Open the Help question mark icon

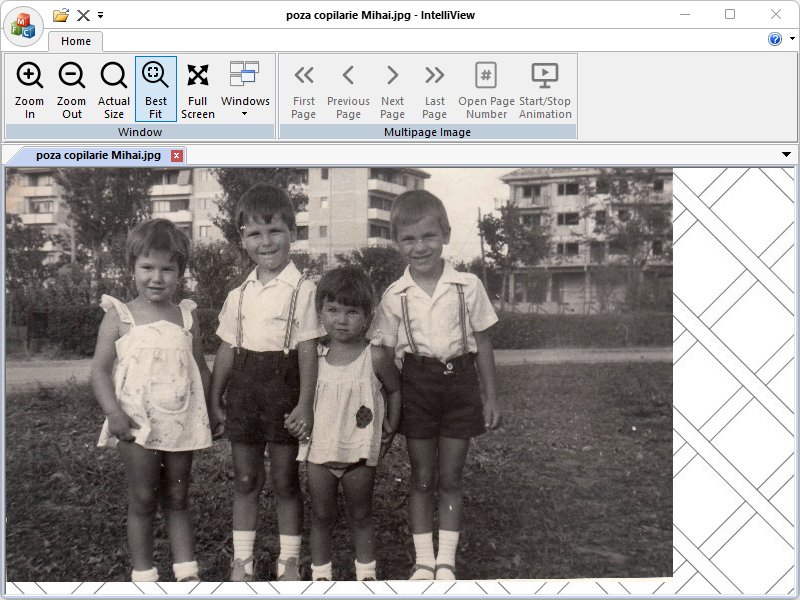click(775, 39)
